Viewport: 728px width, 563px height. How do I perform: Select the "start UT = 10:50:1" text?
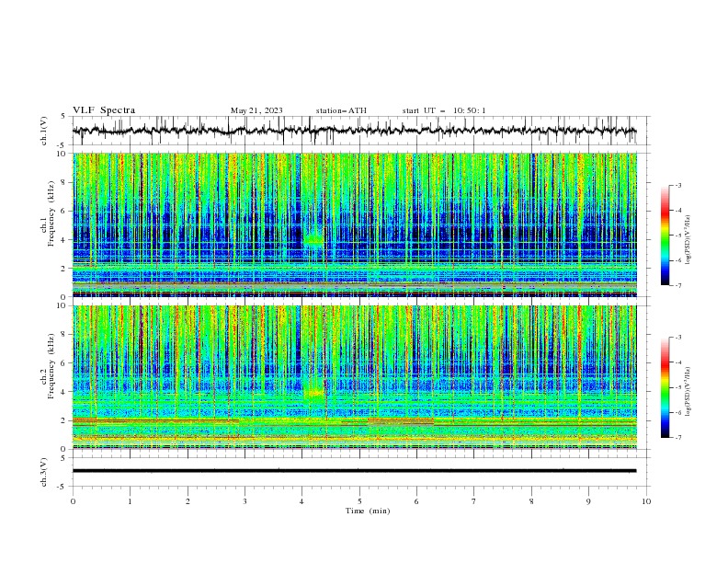[444, 110]
